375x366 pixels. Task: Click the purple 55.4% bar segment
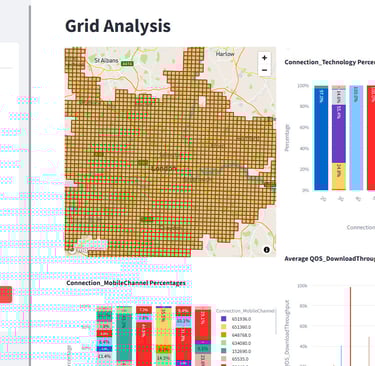(339, 134)
